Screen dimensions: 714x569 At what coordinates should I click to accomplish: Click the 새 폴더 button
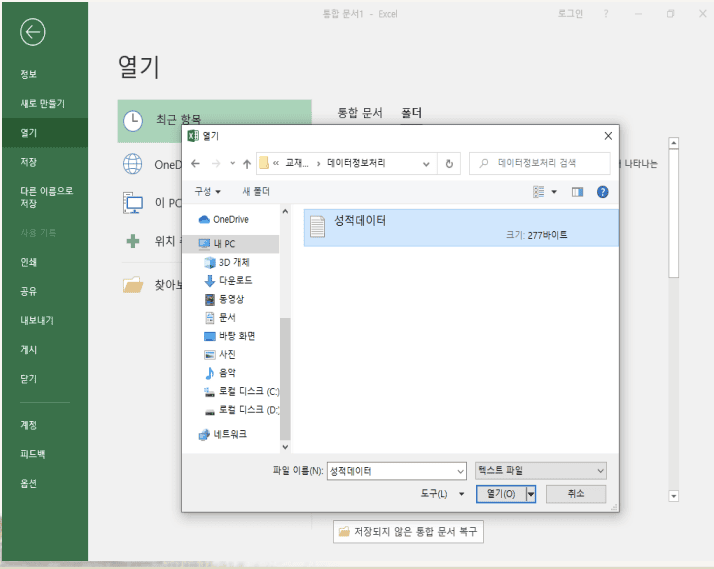(257, 191)
